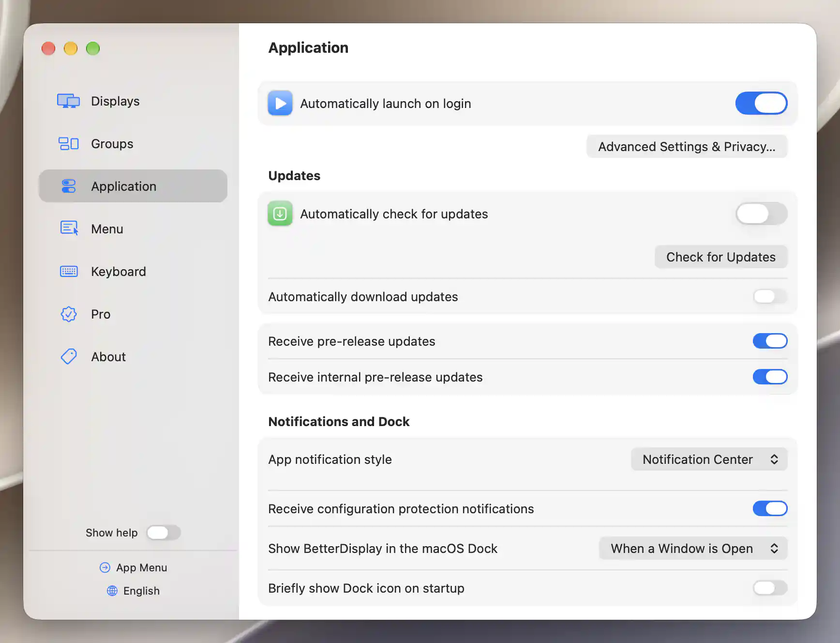Image resolution: width=840 pixels, height=643 pixels.
Task: Open the App notification style dropdown
Action: 709,459
